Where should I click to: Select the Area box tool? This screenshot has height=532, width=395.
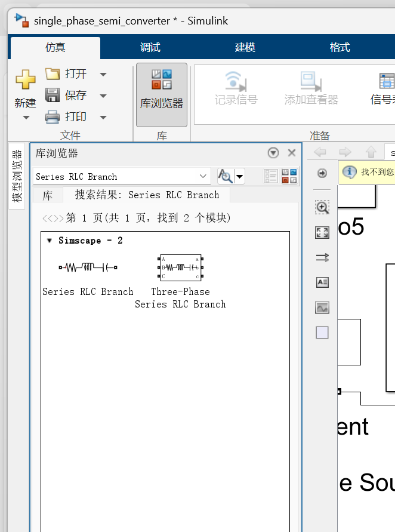click(x=322, y=333)
